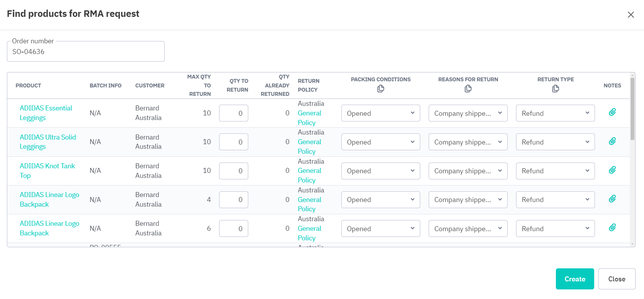The image size is (644, 299).
Task: Click the Order number input field
Action: pyautogui.click(x=86, y=52)
